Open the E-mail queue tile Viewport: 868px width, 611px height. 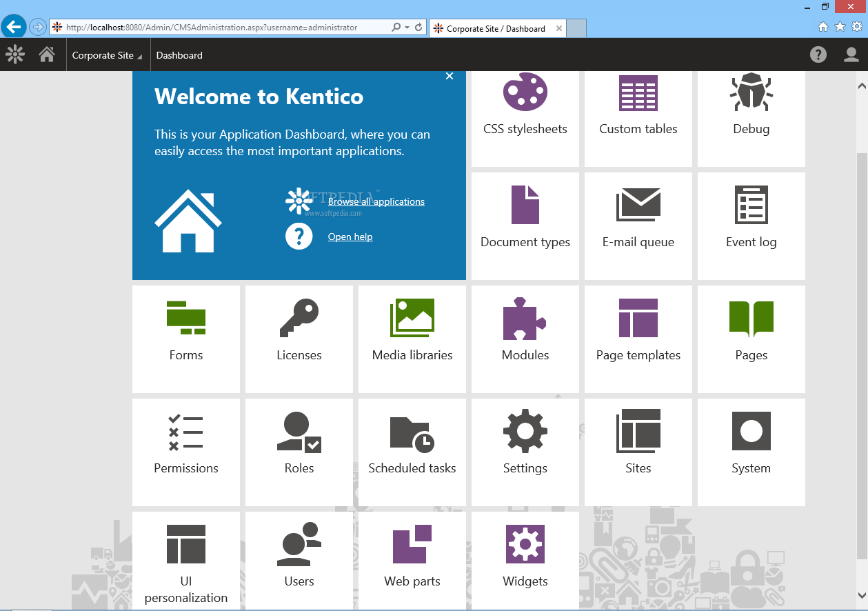click(x=638, y=226)
